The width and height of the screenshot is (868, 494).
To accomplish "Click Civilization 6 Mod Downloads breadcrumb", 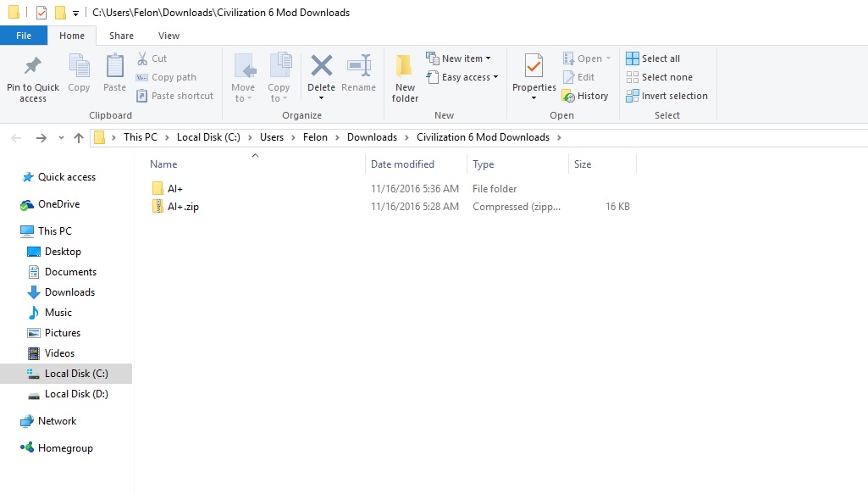I will click(x=483, y=136).
